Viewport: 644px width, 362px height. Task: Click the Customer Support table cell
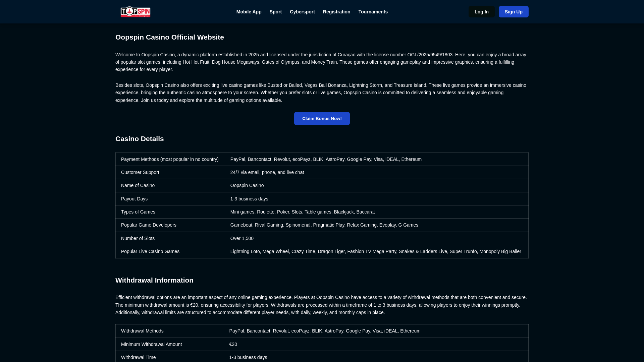click(170, 172)
